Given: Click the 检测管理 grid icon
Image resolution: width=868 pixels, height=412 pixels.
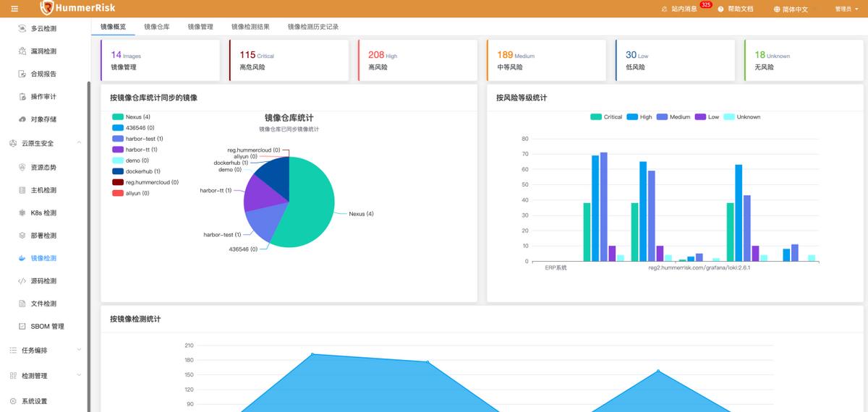Looking at the screenshot, I should coord(13,376).
